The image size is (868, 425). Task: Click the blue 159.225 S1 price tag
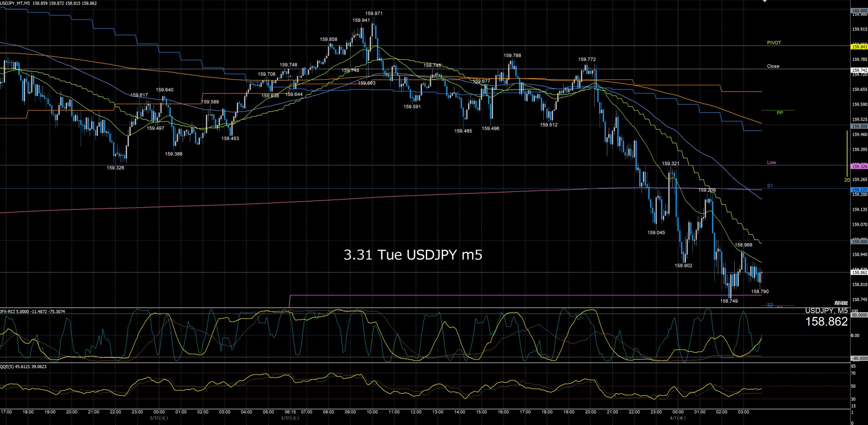(859, 190)
